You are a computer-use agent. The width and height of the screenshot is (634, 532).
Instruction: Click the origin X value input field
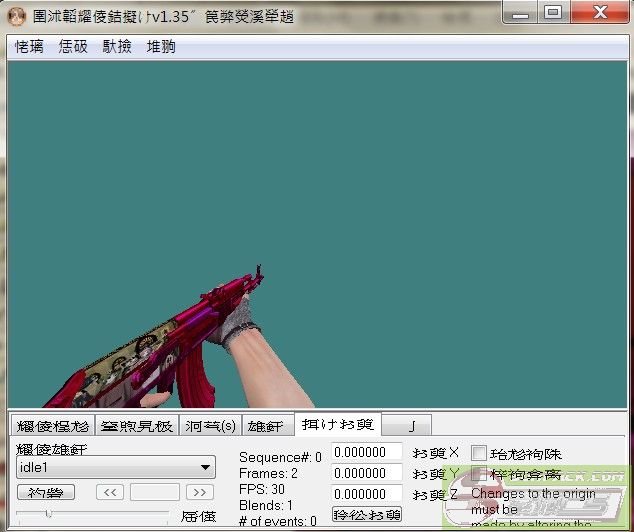coord(366,453)
